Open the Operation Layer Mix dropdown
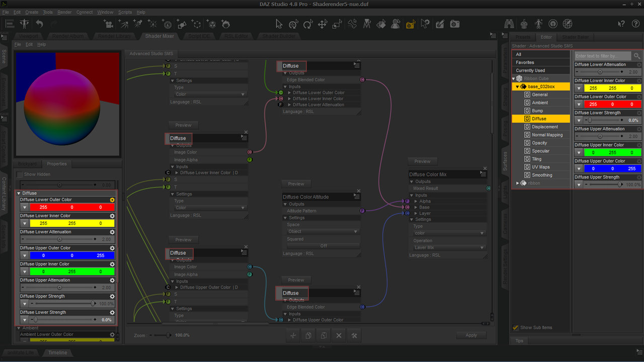This screenshot has height=362, width=644. [449, 247]
